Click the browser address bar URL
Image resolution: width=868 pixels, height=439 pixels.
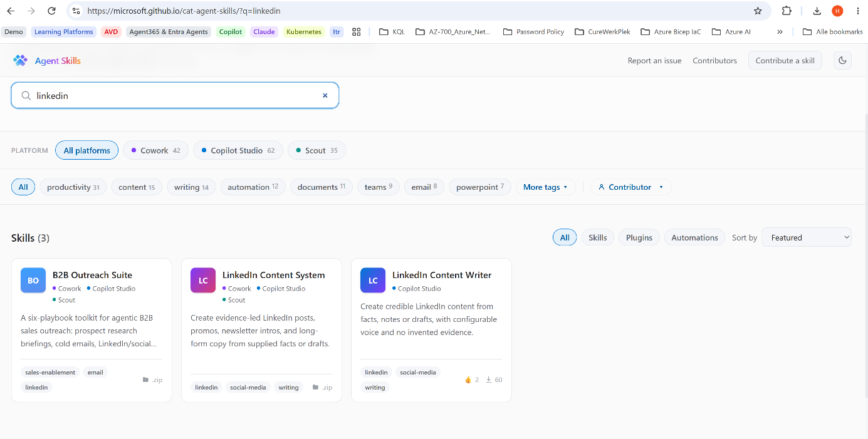184,11
